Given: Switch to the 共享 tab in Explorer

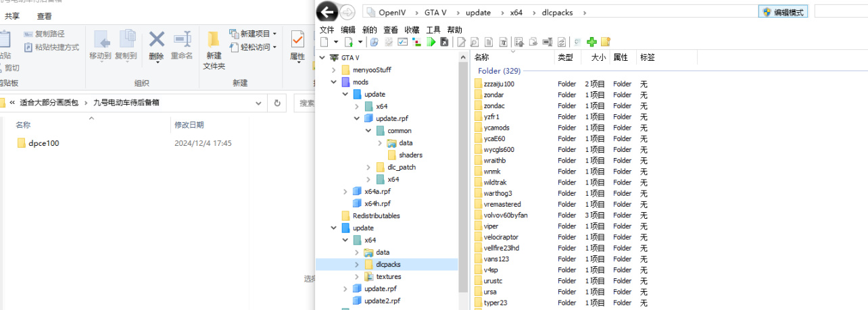Looking at the screenshot, I should pos(12,16).
